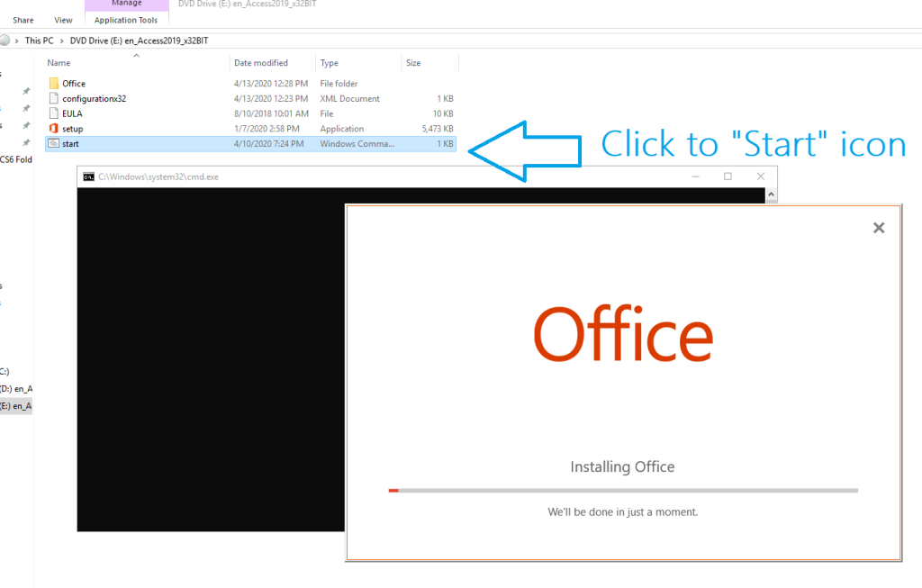Select the start file name
Screen dimensions: 922x588
click(x=70, y=143)
